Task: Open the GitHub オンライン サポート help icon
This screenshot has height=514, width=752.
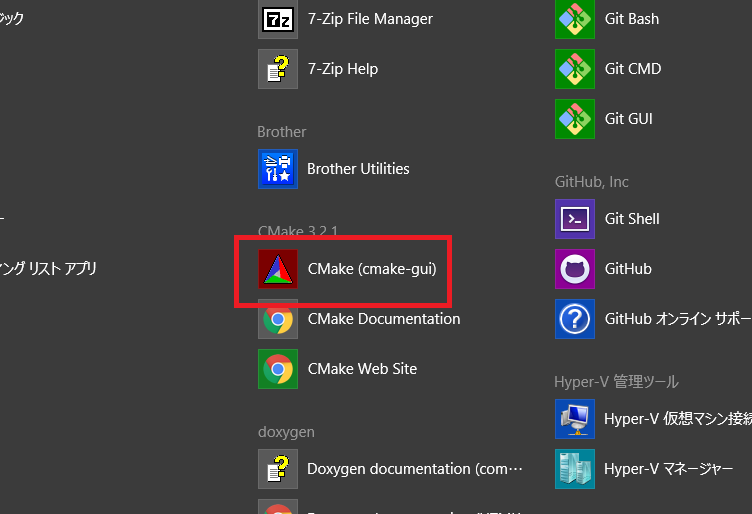Action: pyautogui.click(x=575, y=319)
